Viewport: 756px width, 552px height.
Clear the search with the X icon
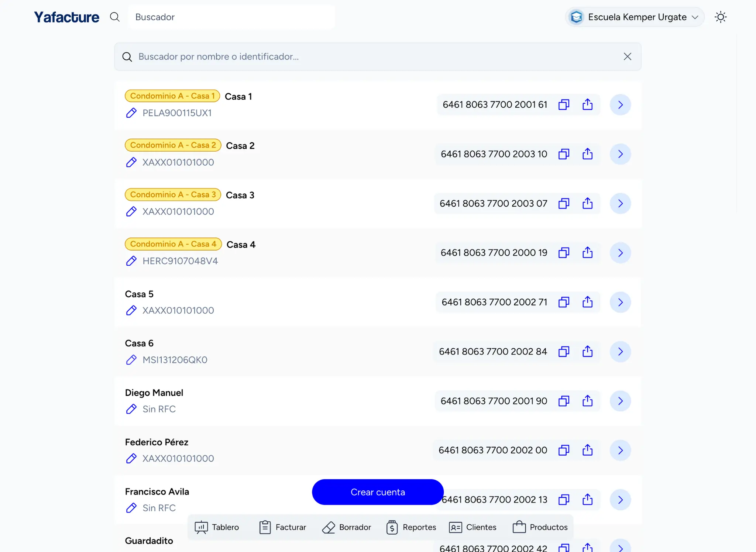[627, 56]
